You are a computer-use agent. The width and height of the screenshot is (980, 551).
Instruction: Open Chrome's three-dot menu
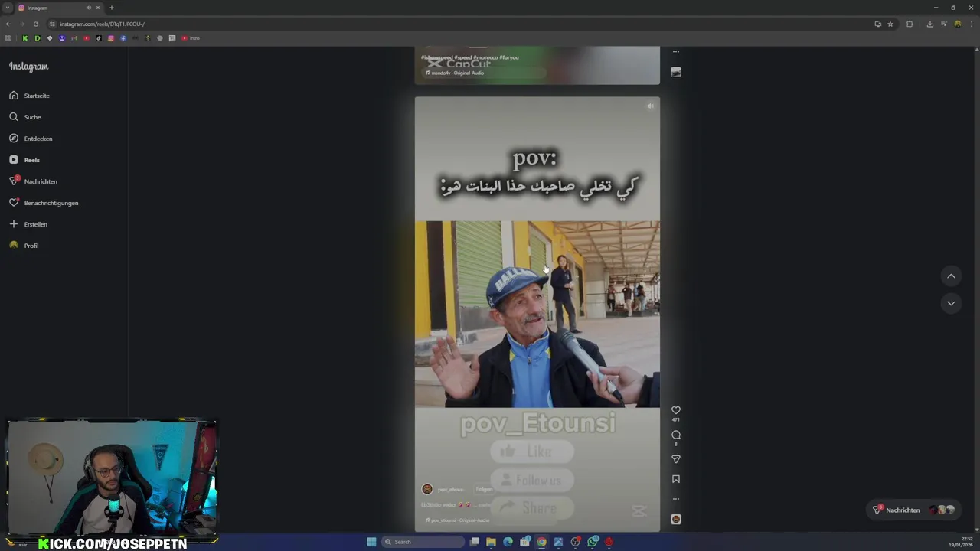pyautogui.click(x=972, y=24)
